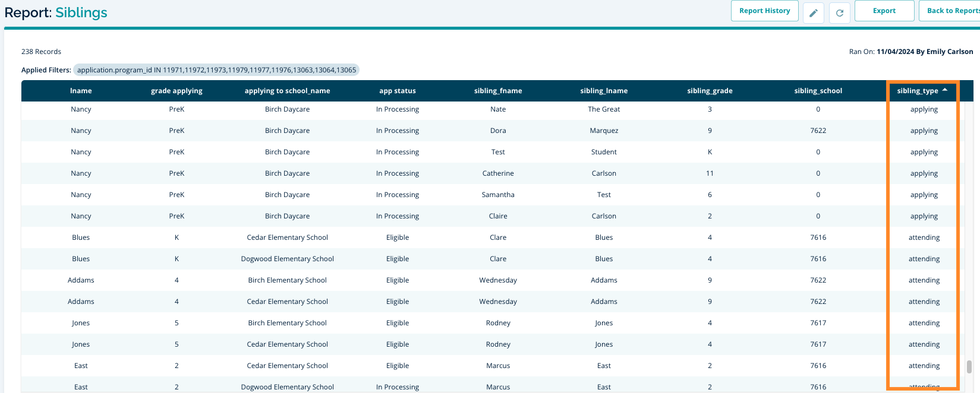The height and width of the screenshot is (393, 980).
Task: Click the pencil edit report icon
Action: (813, 12)
